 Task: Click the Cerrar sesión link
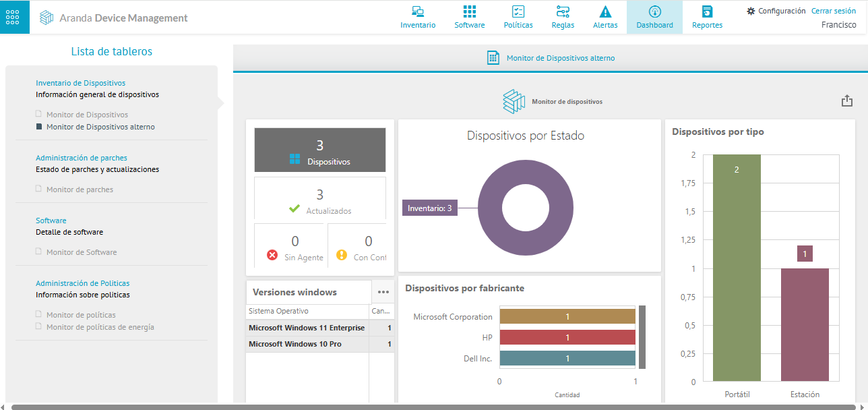[x=834, y=11]
